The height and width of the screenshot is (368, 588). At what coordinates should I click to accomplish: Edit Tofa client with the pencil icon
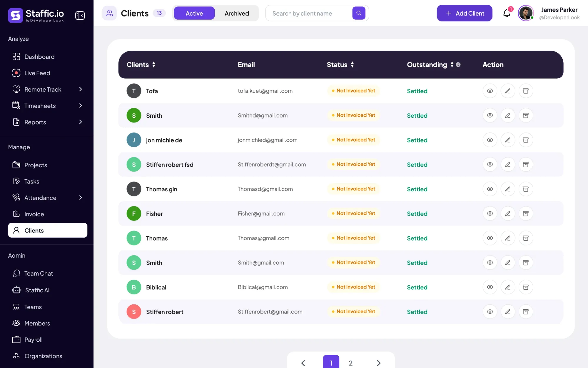pyautogui.click(x=508, y=91)
